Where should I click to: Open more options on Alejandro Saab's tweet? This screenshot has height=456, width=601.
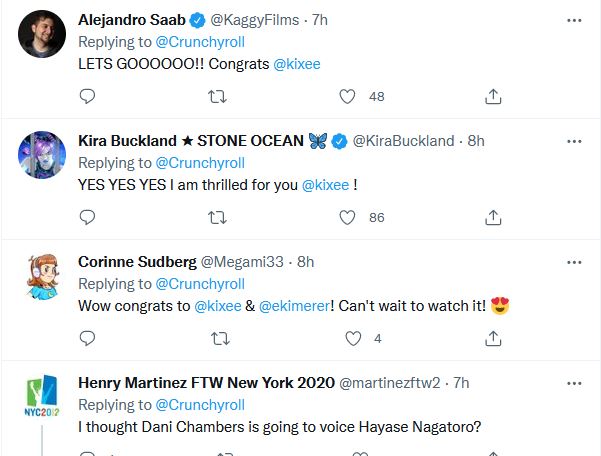574,20
